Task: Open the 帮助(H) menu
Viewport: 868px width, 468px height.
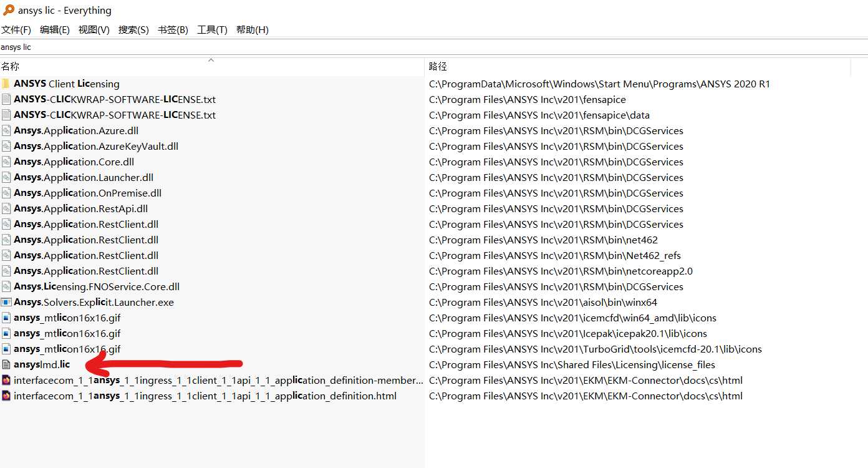Action: click(252, 30)
